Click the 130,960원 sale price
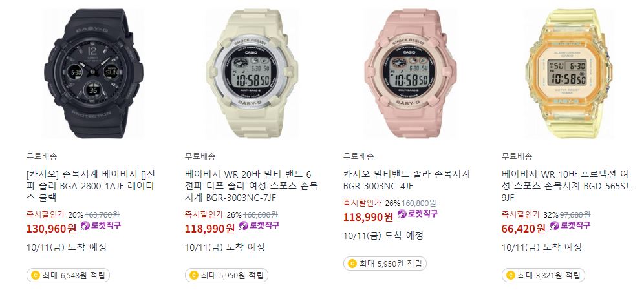This screenshot has width=644, height=301. point(51,229)
